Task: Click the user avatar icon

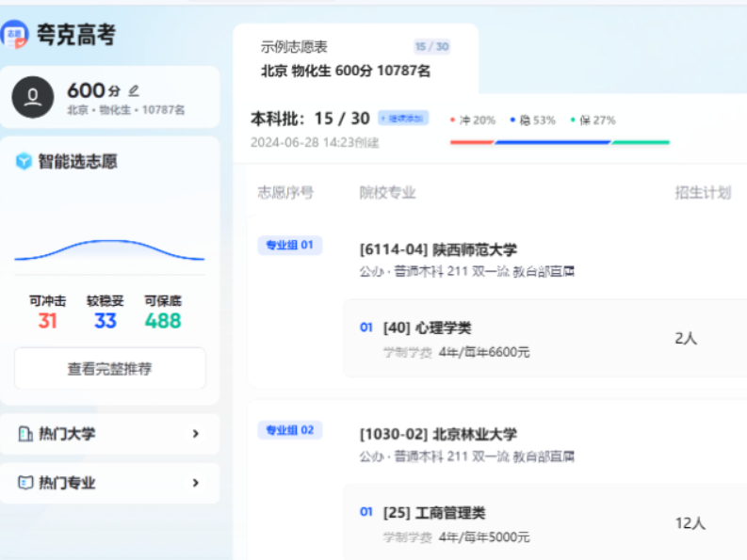Action: 32,97
